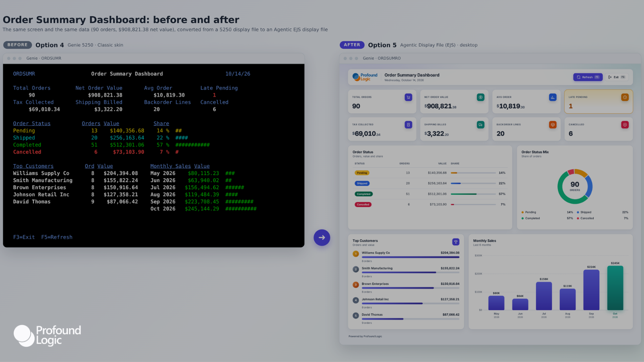This screenshot has width=644, height=362.
Task: Click the 10/14/26 date on 5250 screen
Action: (238, 74)
